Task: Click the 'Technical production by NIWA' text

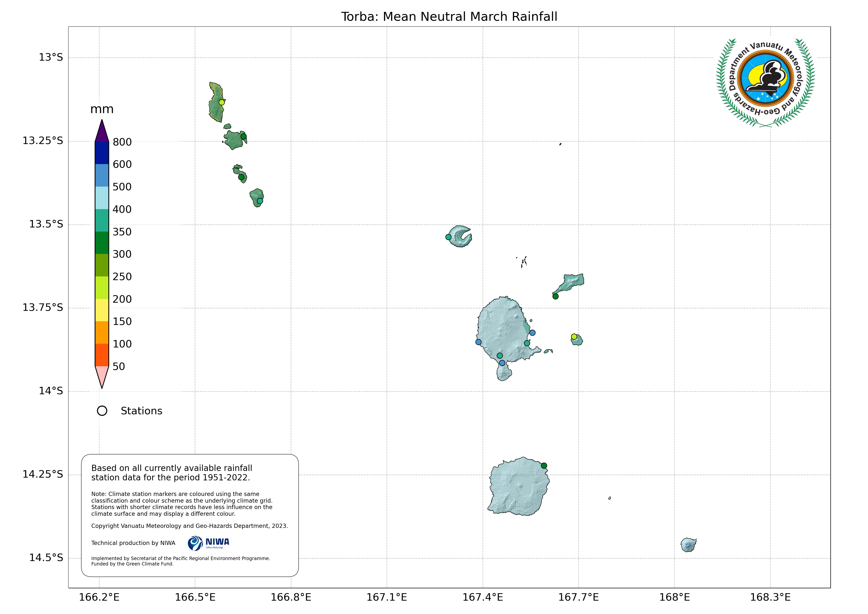Action: pyautogui.click(x=133, y=543)
